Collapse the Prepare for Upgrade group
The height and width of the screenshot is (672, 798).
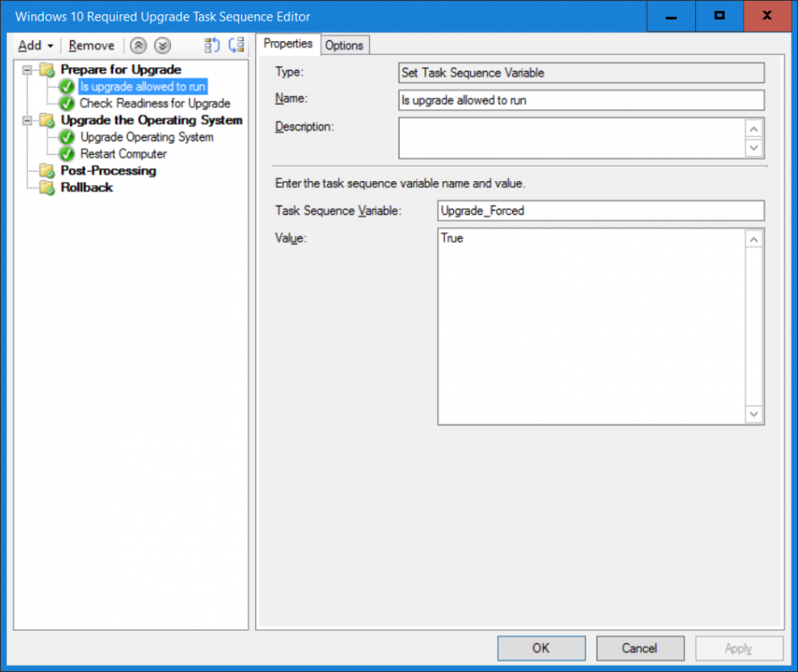[27, 70]
